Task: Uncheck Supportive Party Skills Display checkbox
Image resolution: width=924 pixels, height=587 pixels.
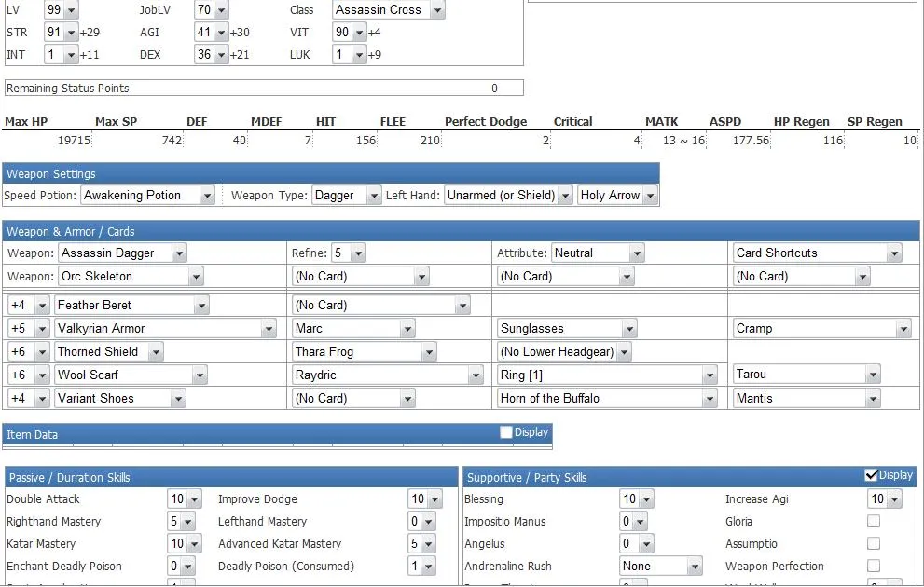Action: [x=872, y=475]
